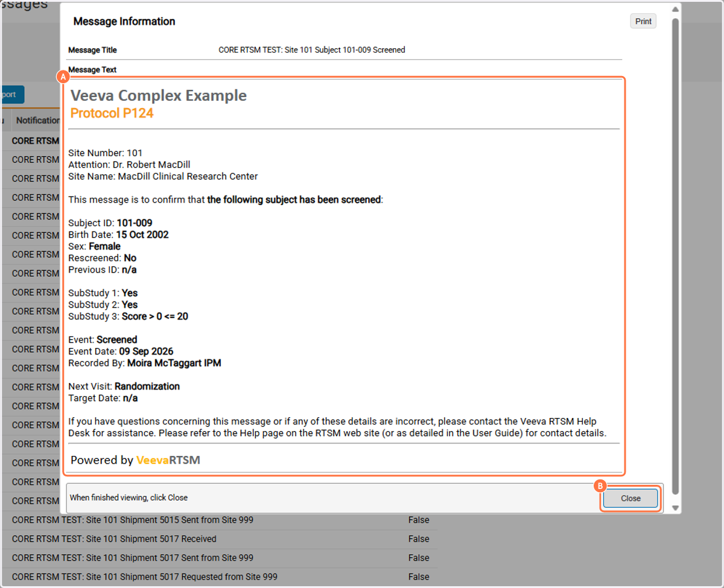724x588 pixels.
Task: Click the dialog scrollbar up arrow
Action: (x=676, y=9)
